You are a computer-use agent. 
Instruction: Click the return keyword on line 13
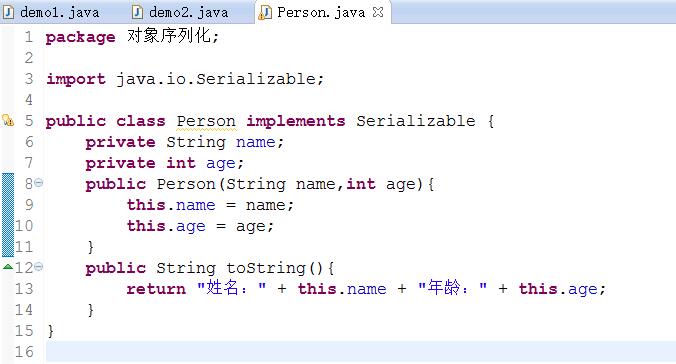(156, 289)
